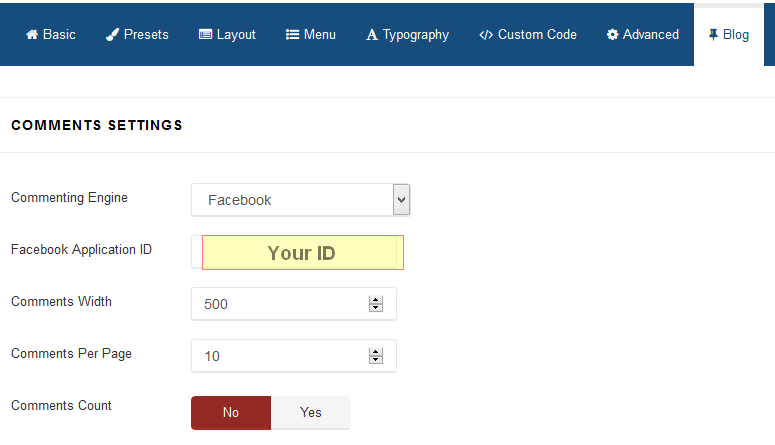The height and width of the screenshot is (445, 775).
Task: Click the Advanced gear icon
Action: (612, 35)
